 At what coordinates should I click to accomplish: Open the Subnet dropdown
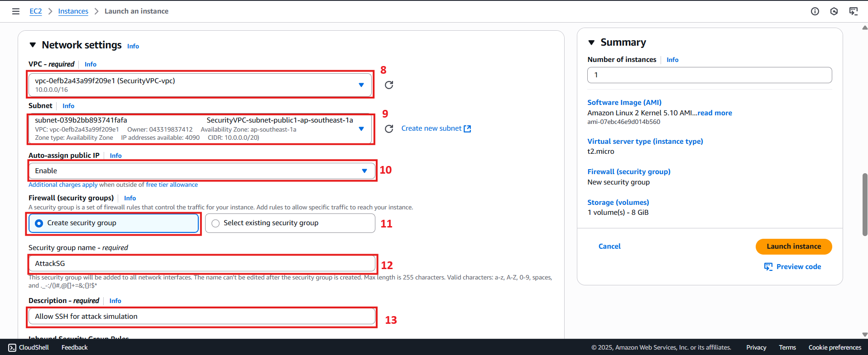click(x=200, y=129)
